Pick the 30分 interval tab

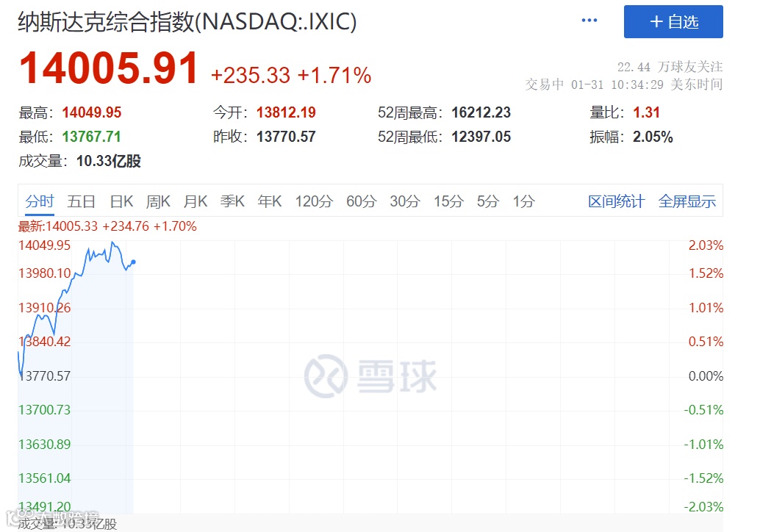click(405, 201)
